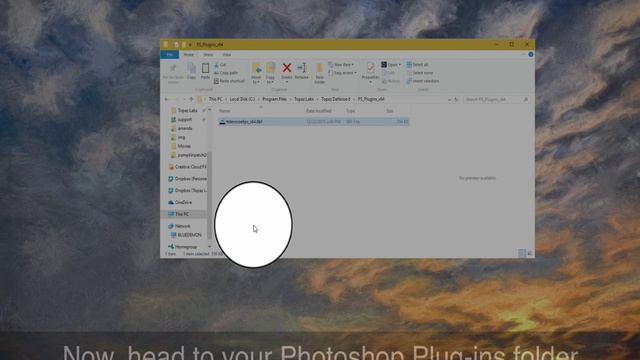Switch to Large icons view in status bar
Image resolution: width=640 pixels, height=360 pixels.
[x=529, y=253]
